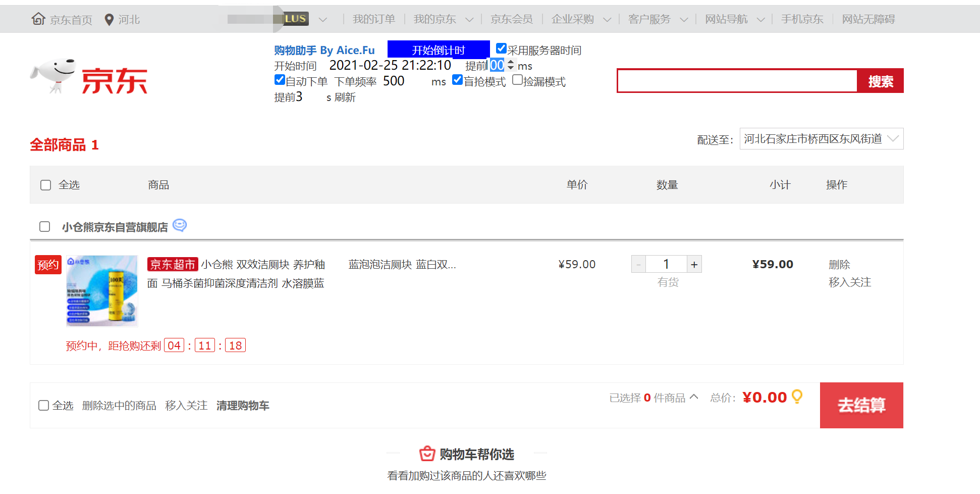Check 全选 box in table header

coord(46,185)
